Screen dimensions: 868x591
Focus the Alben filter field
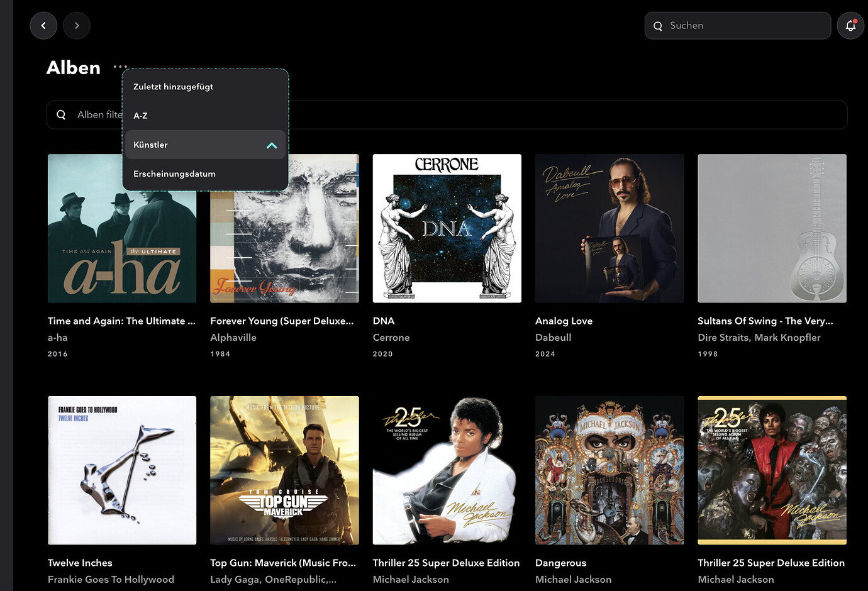[x=447, y=115]
